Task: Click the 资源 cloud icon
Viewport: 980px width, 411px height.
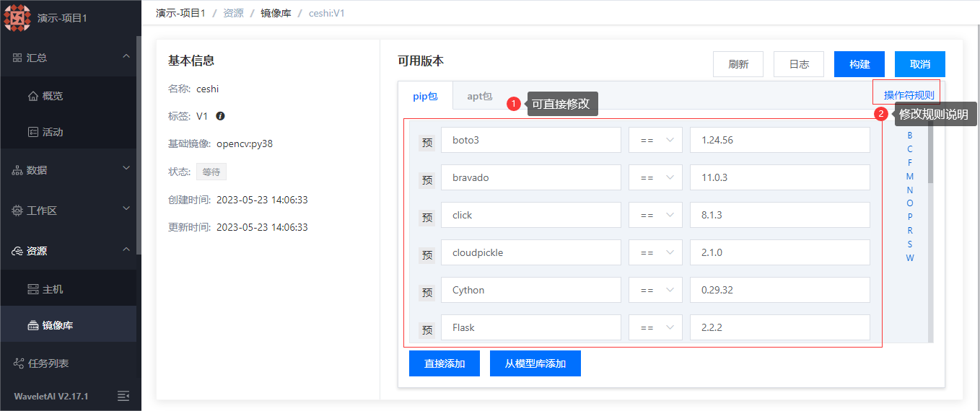Action: [17, 251]
